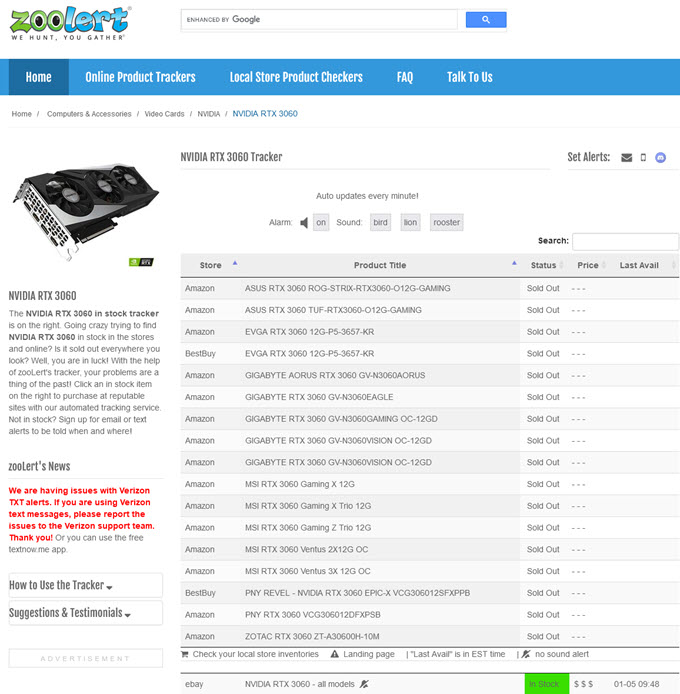Screen dimensions: 680x694
Task: Open MSI RTX 3060 Gaming X Trio 12G
Action: tap(308, 506)
